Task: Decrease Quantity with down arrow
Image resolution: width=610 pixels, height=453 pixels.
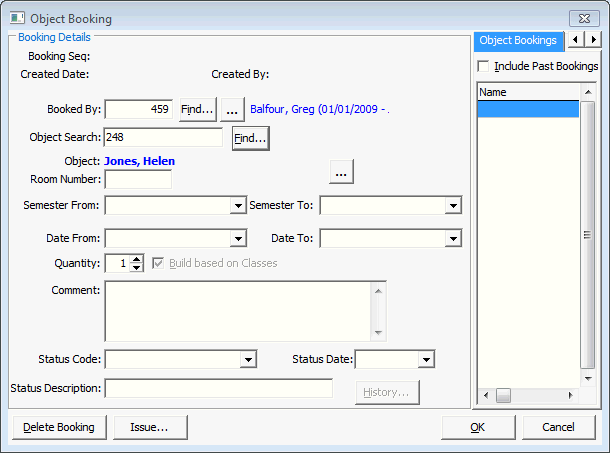Action: pos(136,268)
